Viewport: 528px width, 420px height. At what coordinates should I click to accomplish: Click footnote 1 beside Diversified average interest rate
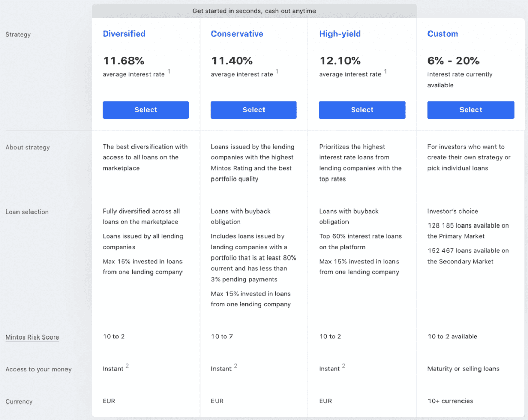[x=169, y=72]
